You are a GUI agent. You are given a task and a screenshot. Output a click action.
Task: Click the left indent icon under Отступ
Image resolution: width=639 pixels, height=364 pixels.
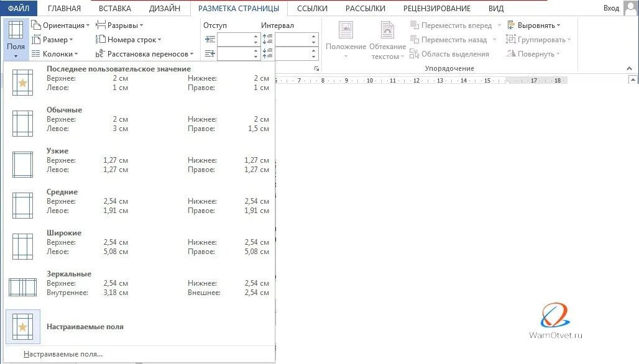[210, 40]
